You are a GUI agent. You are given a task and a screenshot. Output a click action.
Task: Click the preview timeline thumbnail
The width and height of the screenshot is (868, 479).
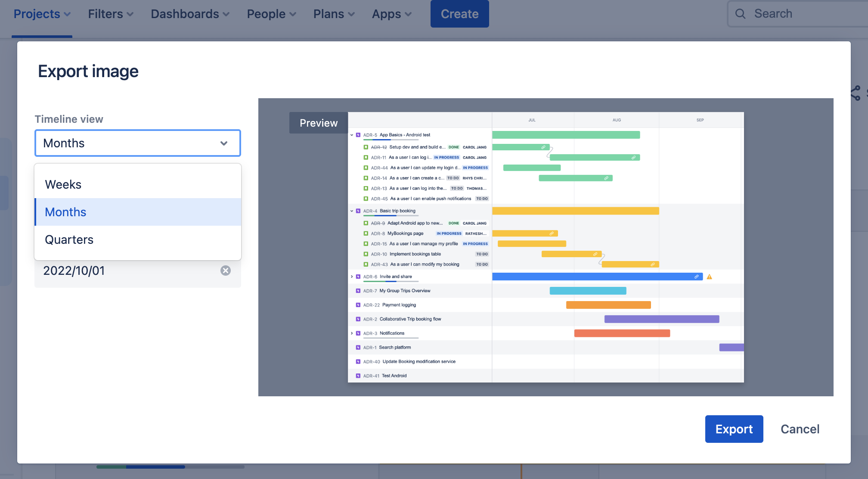(546, 247)
